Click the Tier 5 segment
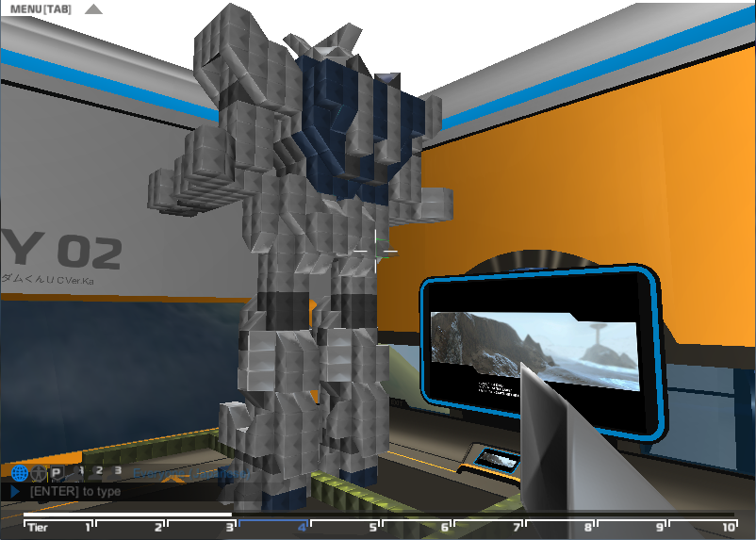Screen dimensions: 756x540 click(x=345, y=527)
